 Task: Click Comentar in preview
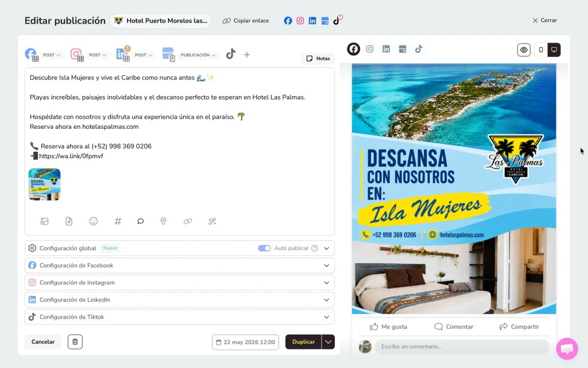pyautogui.click(x=454, y=327)
